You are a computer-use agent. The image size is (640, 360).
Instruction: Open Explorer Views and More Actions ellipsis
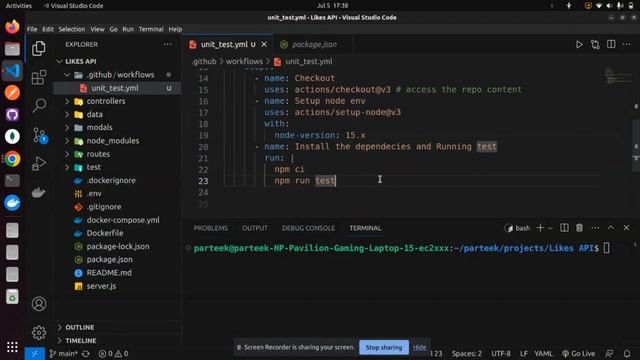[x=167, y=44]
